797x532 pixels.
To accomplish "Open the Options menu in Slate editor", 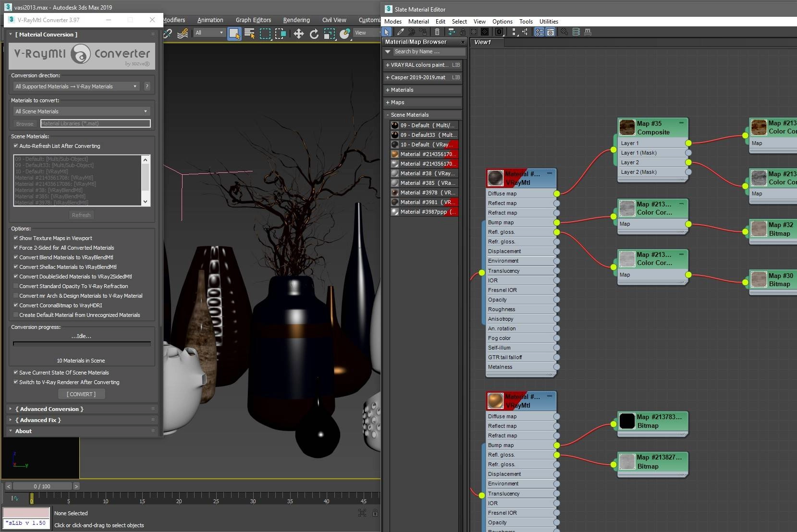I will pos(503,22).
